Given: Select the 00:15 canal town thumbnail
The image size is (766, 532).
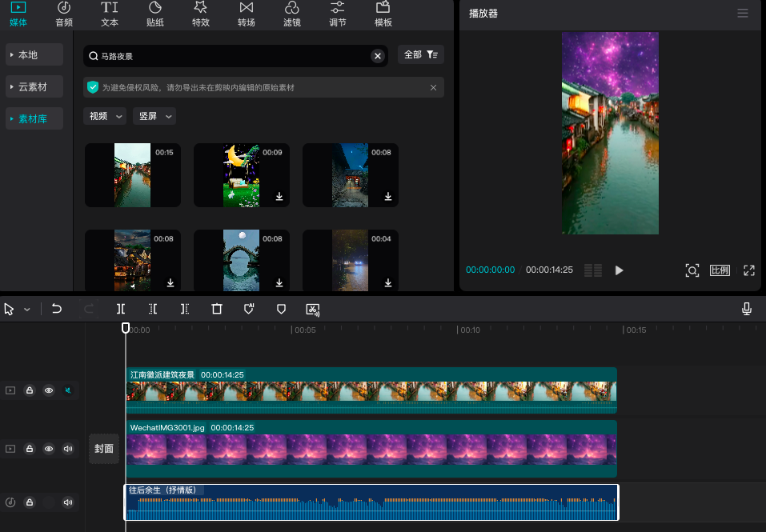Looking at the screenshot, I should (x=133, y=175).
